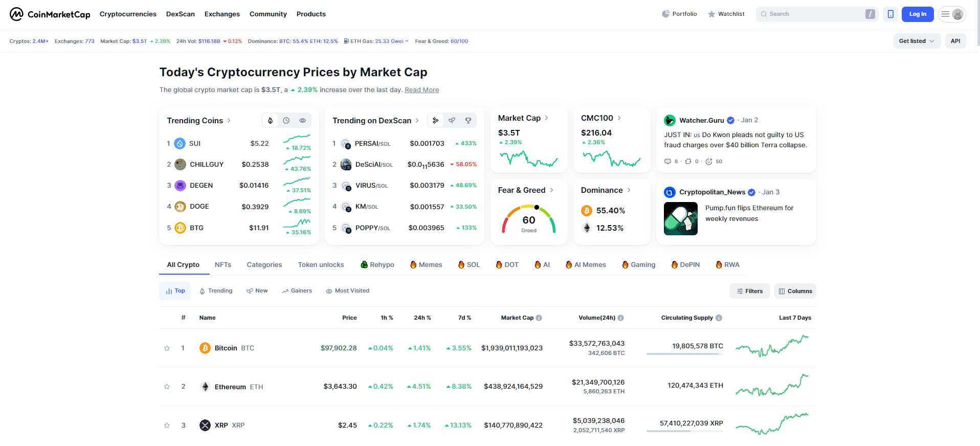980x446 pixels.
Task: Open the hamburger menu with avatar
Action: click(952, 14)
